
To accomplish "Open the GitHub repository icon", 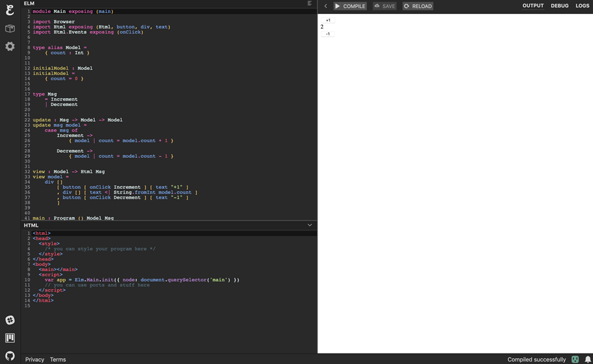I will coord(10,355).
